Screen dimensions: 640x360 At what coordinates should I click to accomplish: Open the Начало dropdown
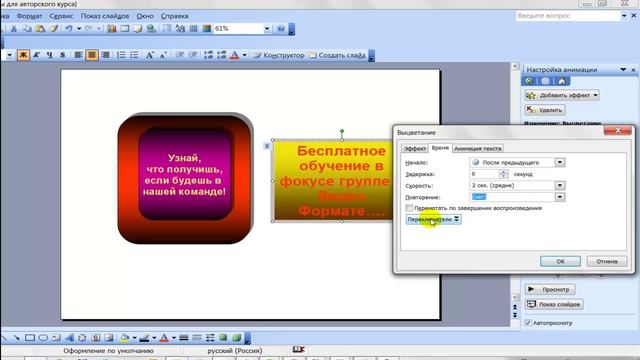tap(560, 162)
